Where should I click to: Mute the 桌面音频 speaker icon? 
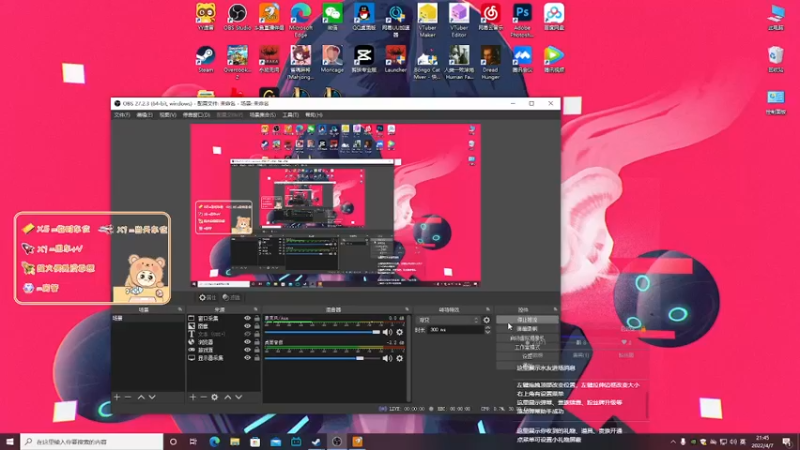click(x=387, y=359)
